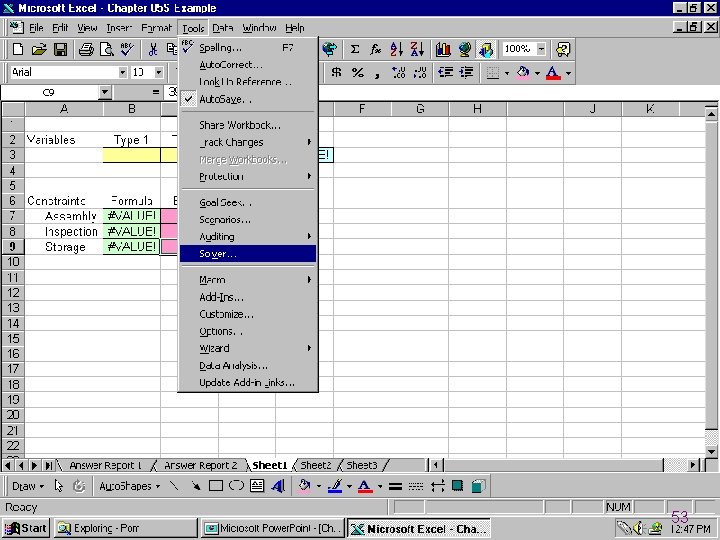The width and height of the screenshot is (720, 540).
Task: Insert WordArt from Drawing toolbar
Action: pos(278,486)
